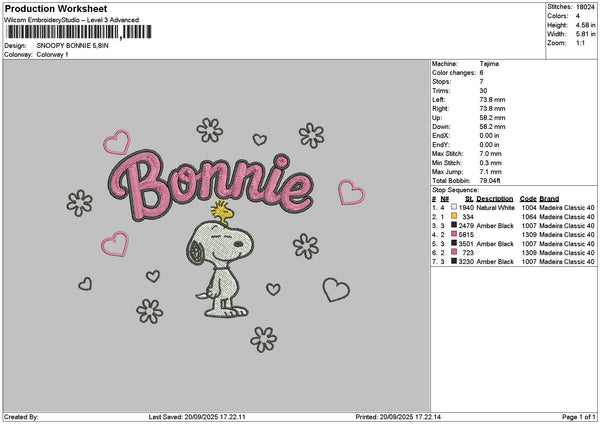Click the black swatch beside stitch count 3230
The image size is (600, 424).
pyautogui.click(x=454, y=261)
